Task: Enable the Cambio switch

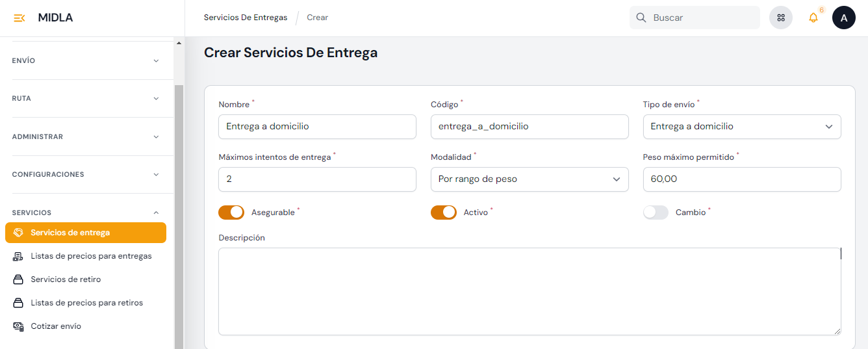Action: tap(656, 213)
